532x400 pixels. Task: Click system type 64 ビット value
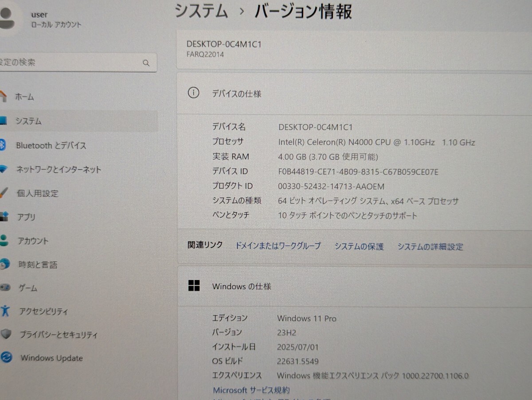tap(368, 201)
